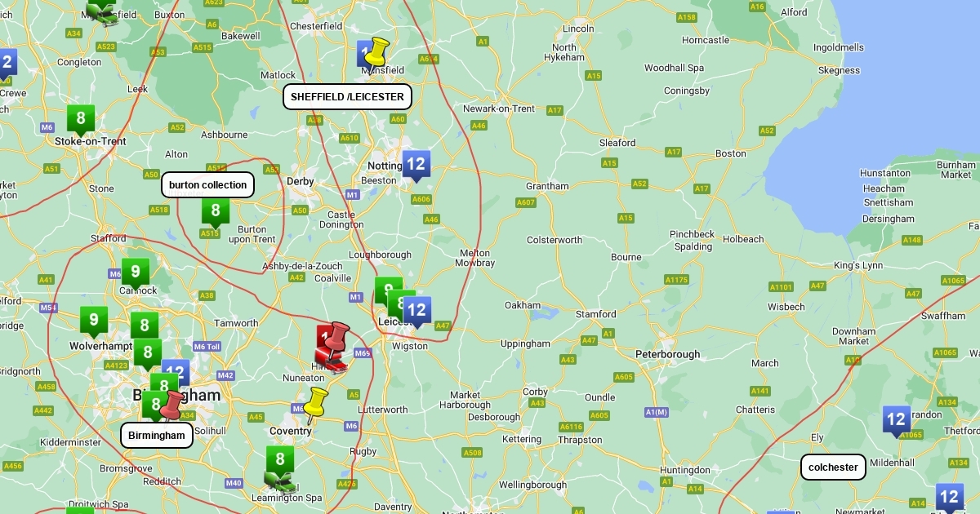The width and height of the screenshot is (980, 514).
Task: Select blue 12 marker near Newmarket
Action: pyautogui.click(x=949, y=498)
